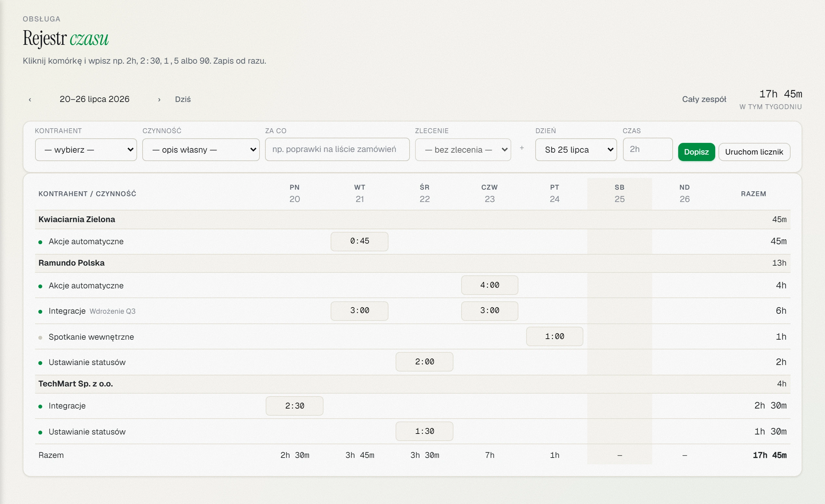Go to the next week arrow
This screenshot has width=825, height=504.
[x=159, y=99]
